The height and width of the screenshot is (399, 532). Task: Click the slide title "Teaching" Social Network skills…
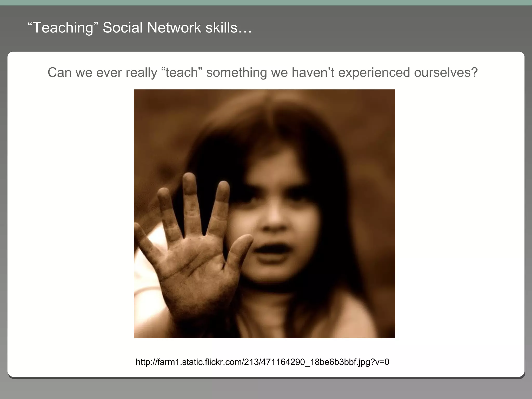click(x=140, y=28)
